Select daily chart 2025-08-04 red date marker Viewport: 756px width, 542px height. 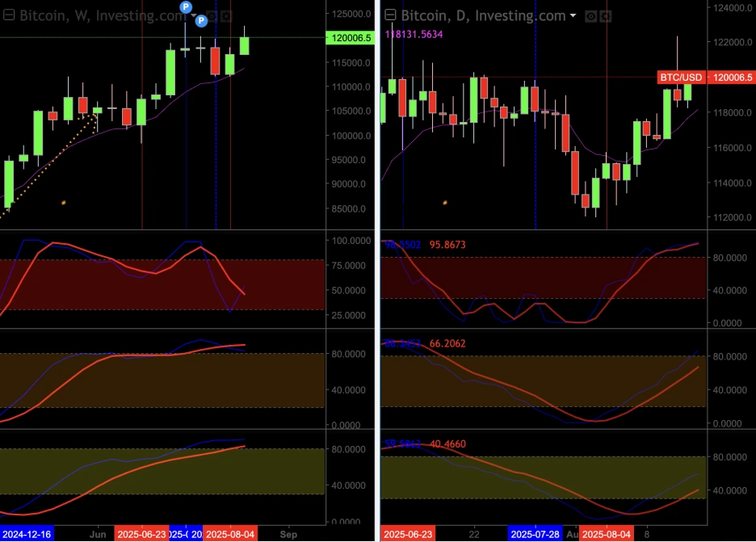[x=606, y=534]
